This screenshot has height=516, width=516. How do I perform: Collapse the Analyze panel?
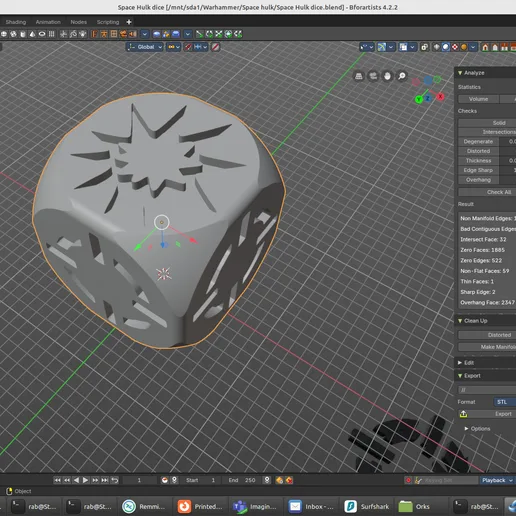point(460,73)
